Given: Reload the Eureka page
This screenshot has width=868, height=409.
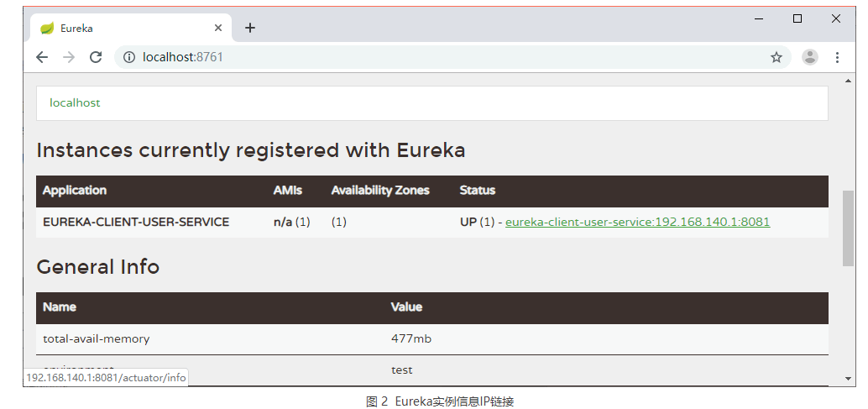Looking at the screenshot, I should [x=96, y=57].
